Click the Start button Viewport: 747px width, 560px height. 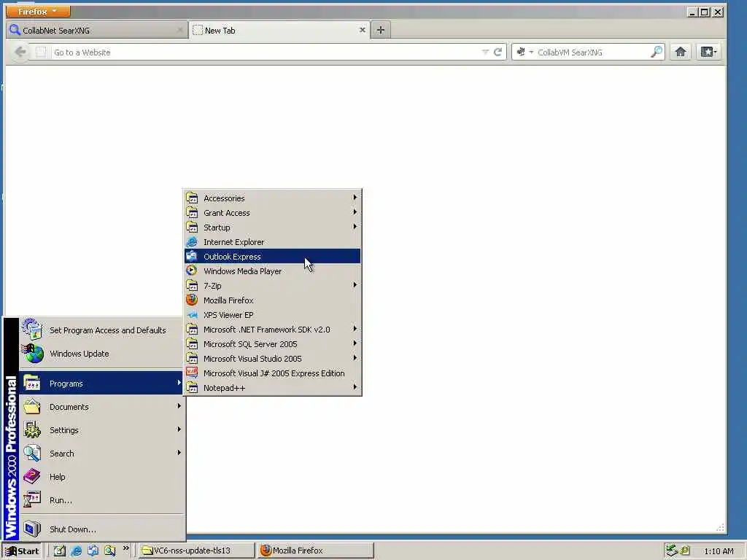click(22, 551)
